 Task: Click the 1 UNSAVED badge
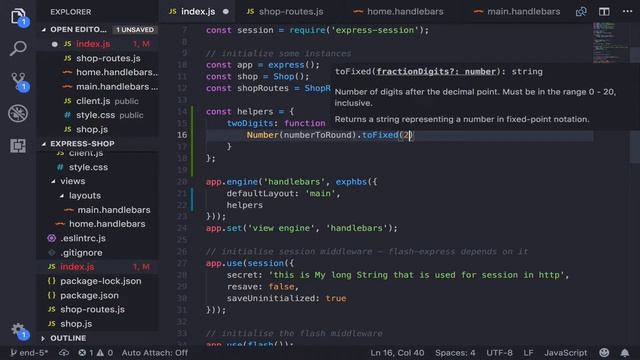pyautogui.click(x=135, y=29)
